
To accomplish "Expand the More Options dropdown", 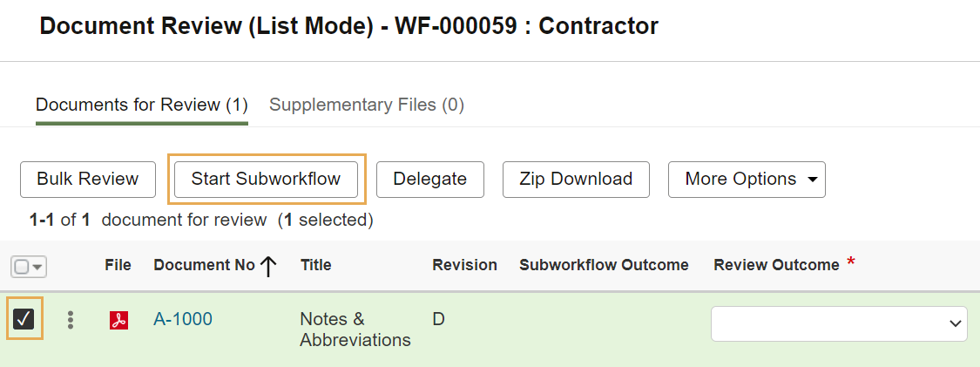I will pos(747,180).
